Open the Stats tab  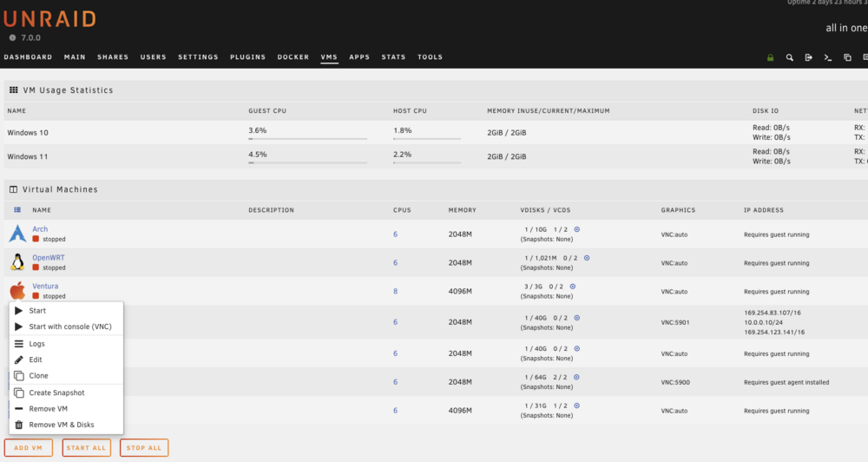[393, 57]
